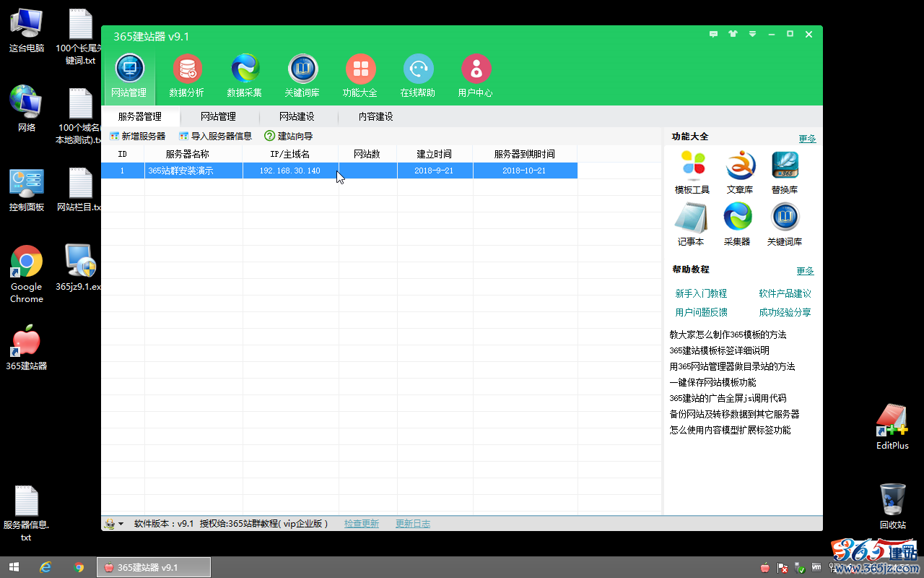This screenshot has width=924, height=578.
Task: Launch 替换库 in the 功能大全 panel
Action: point(785,172)
